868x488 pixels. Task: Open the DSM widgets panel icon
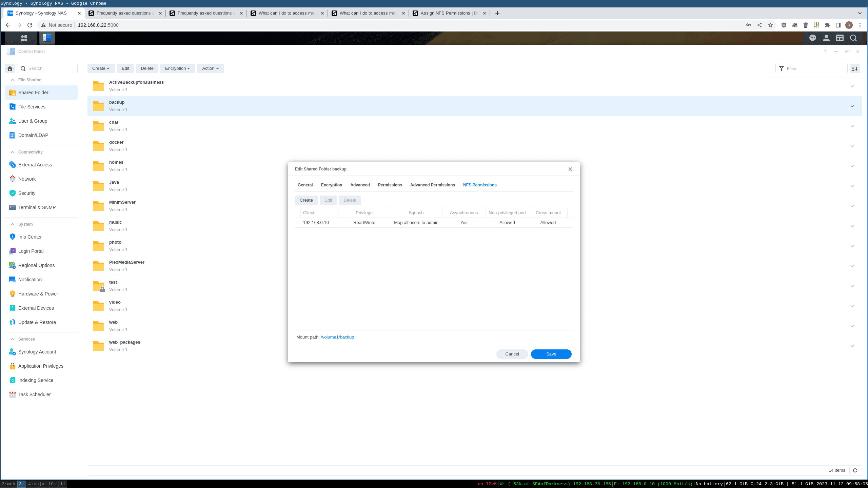(x=840, y=38)
